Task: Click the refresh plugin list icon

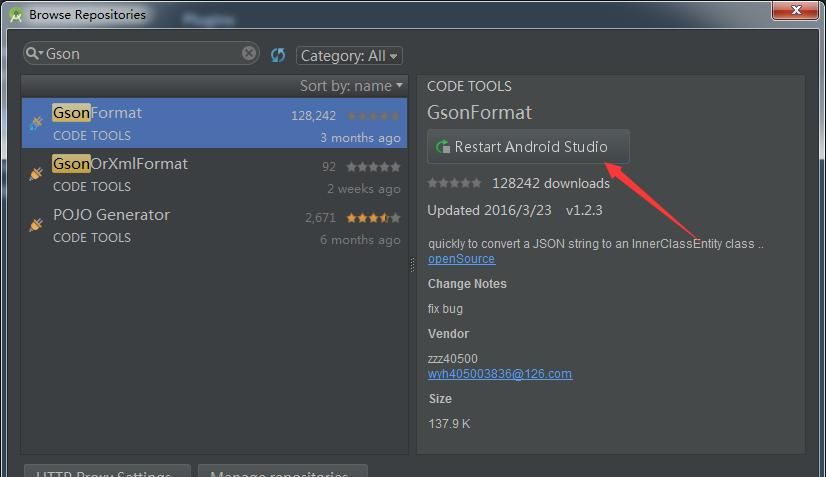Action: 278,55
